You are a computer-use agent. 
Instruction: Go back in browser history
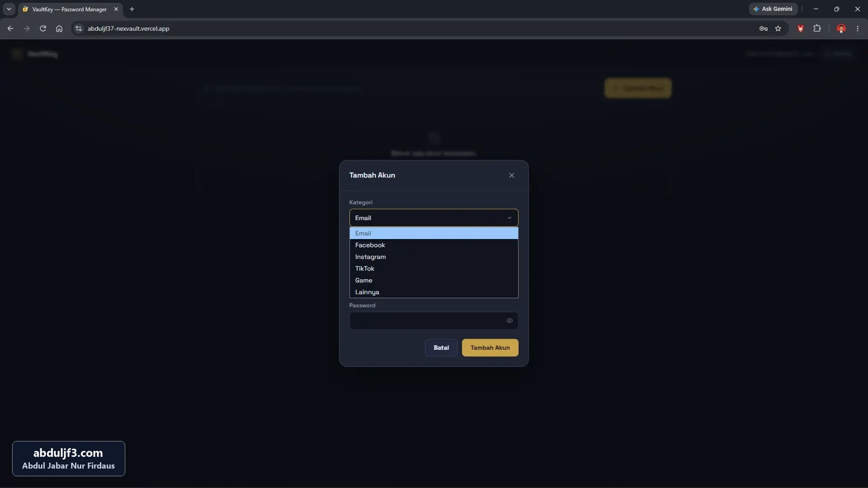(x=10, y=28)
